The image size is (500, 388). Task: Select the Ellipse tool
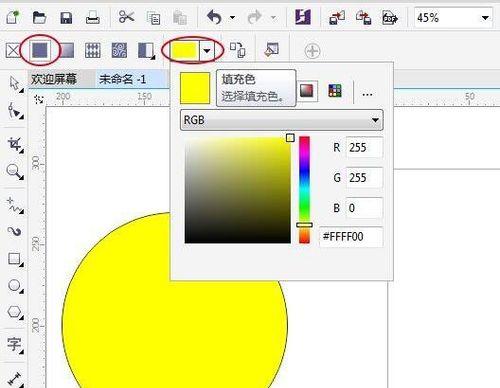15,286
